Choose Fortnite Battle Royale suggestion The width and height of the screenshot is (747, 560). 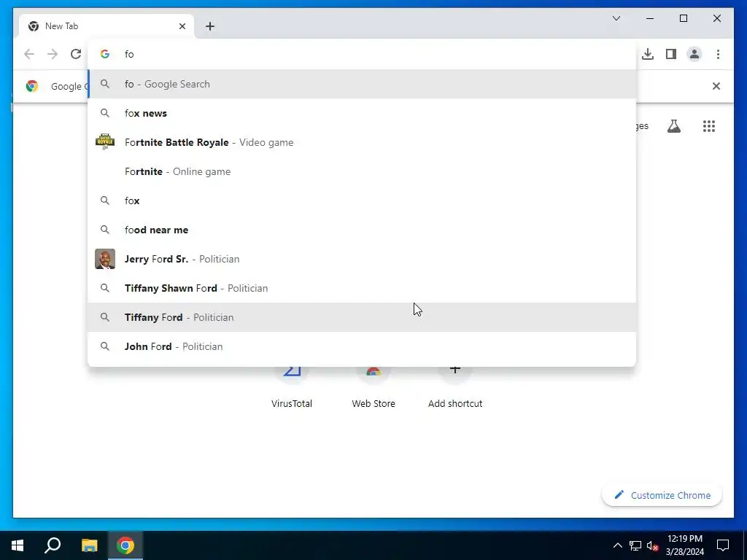(x=362, y=142)
